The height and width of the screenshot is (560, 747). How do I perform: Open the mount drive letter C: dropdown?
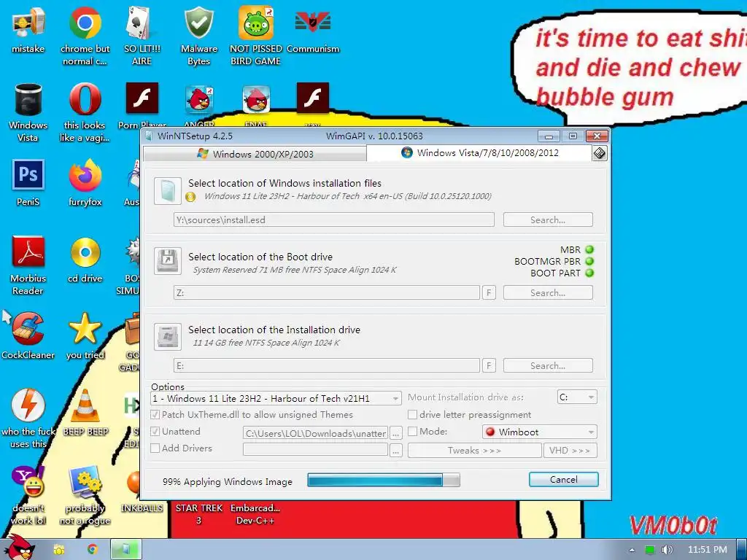(x=577, y=397)
